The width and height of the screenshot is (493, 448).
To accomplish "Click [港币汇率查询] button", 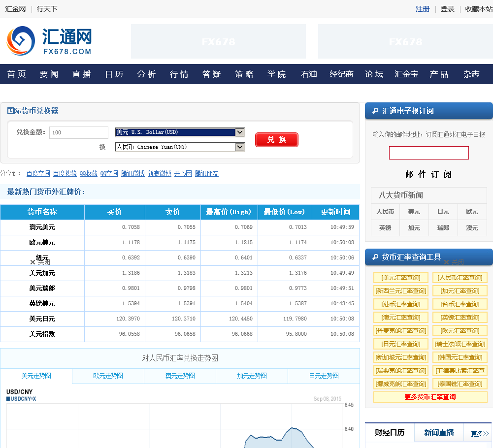I will pos(401,304).
